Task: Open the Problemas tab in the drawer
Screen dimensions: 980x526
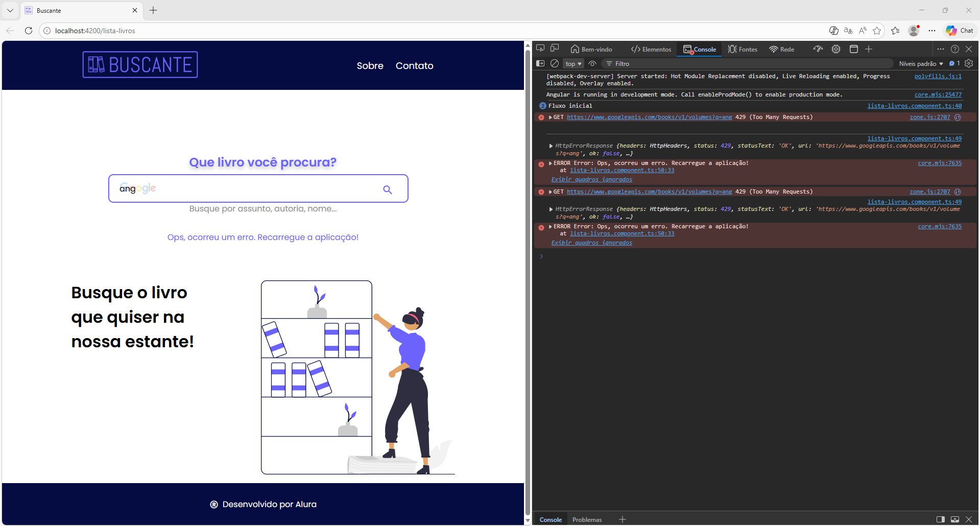Action: click(x=587, y=519)
